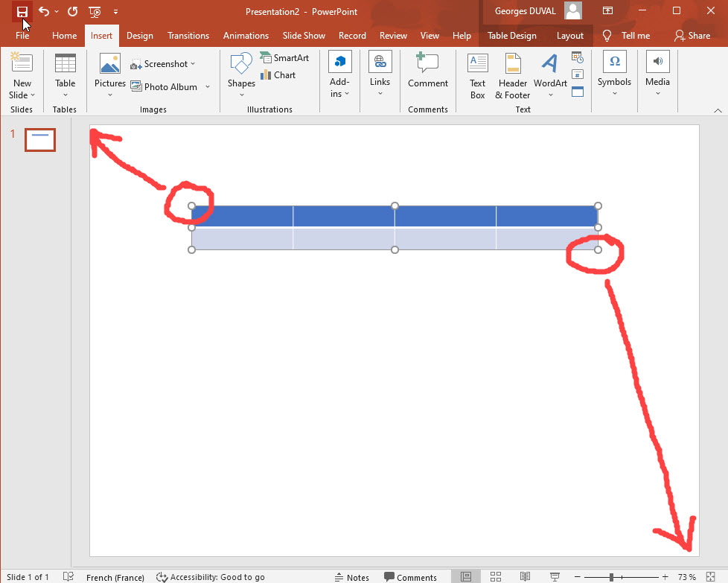Viewport: 728px width, 583px height.
Task: Click the Tell me search lightbulb
Action: tap(607, 36)
